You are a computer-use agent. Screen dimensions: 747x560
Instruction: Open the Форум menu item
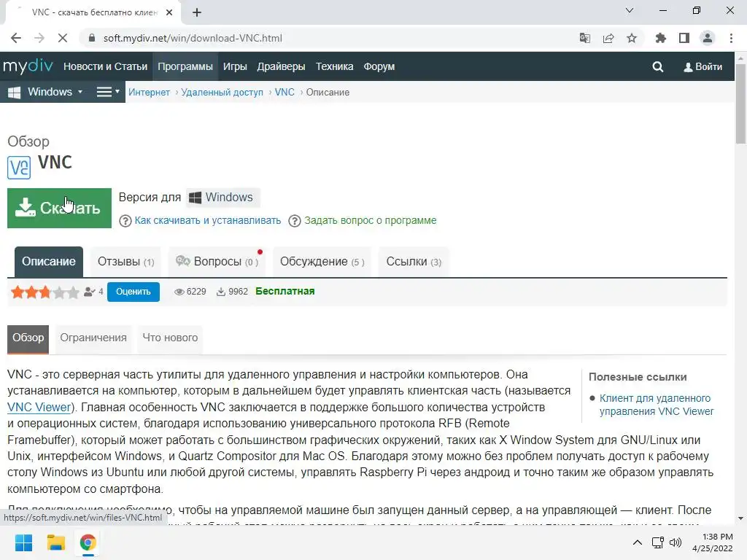click(x=379, y=66)
